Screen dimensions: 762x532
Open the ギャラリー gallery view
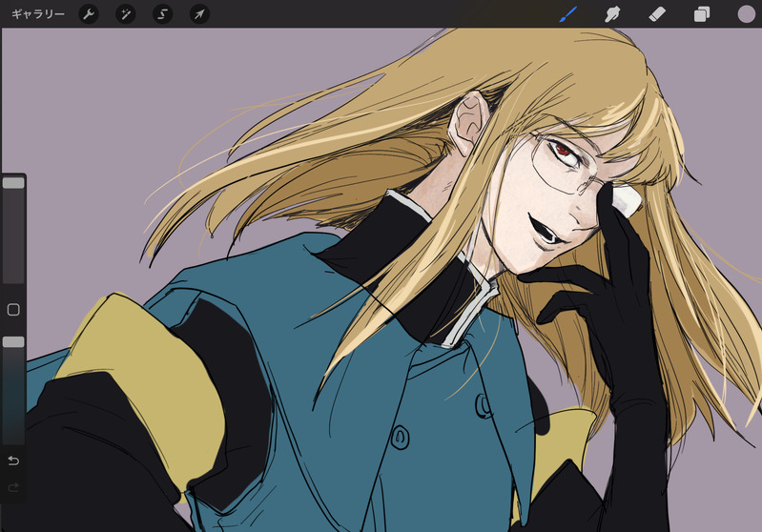click(x=38, y=14)
